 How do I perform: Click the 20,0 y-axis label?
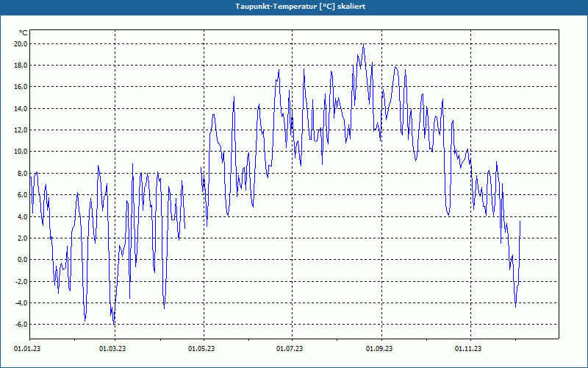[21, 44]
